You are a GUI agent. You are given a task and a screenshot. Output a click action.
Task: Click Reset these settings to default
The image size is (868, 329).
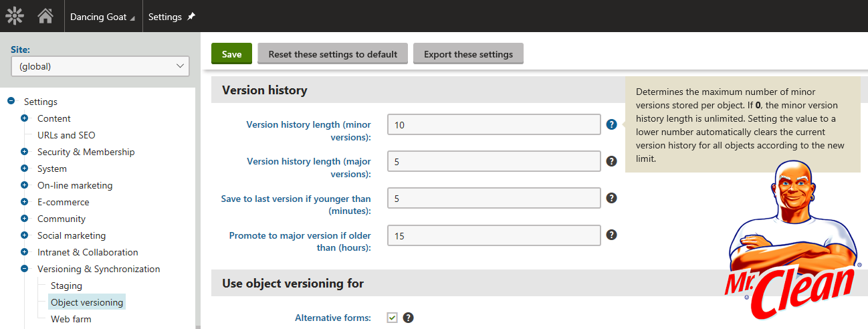pyautogui.click(x=332, y=54)
